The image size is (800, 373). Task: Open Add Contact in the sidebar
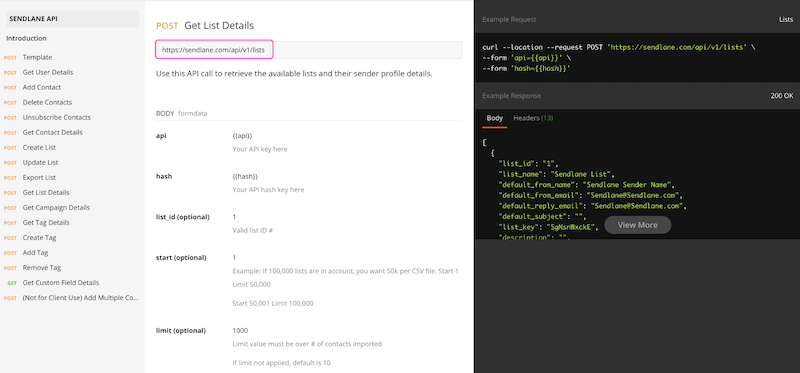(42, 87)
